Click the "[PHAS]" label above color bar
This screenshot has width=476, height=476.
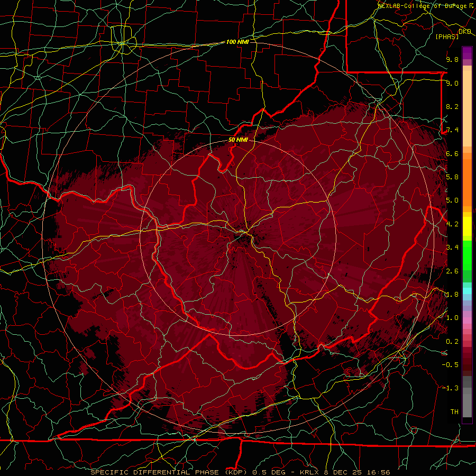tap(447, 36)
